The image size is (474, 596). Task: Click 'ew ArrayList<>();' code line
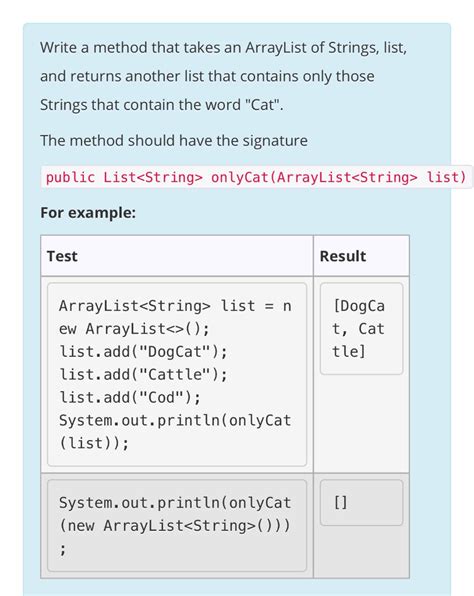[134, 329]
